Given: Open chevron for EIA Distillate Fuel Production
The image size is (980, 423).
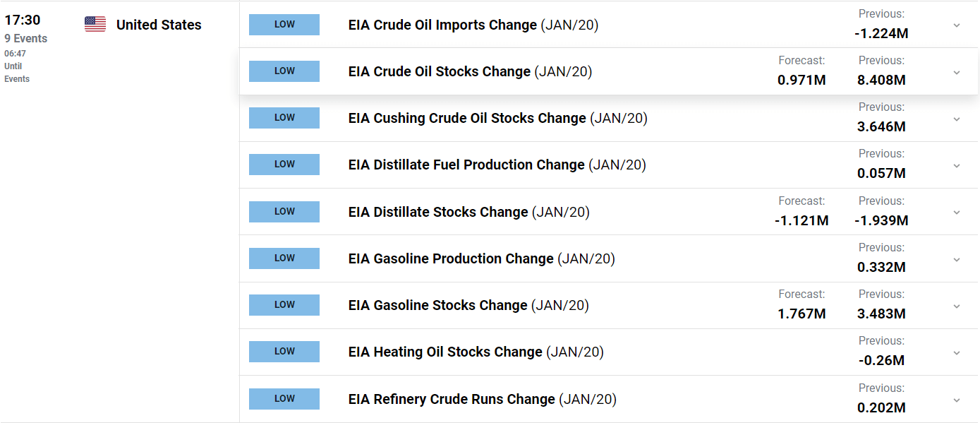Looking at the screenshot, I should coord(957,165).
